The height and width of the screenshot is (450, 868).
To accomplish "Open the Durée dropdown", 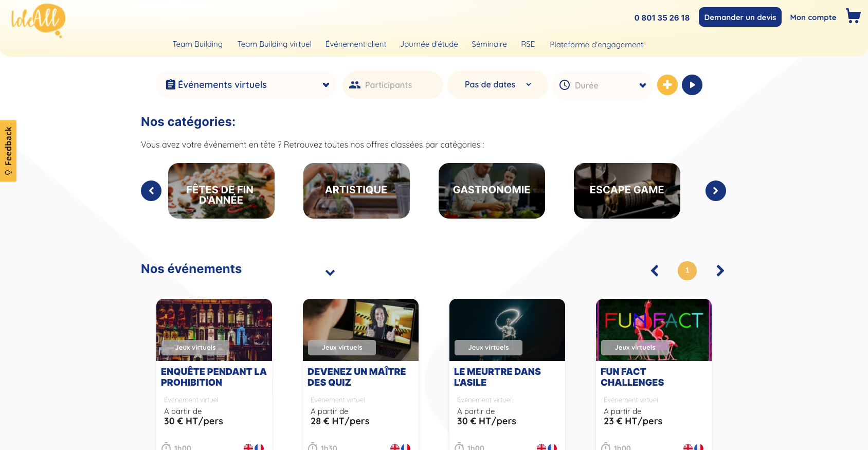I will click(602, 85).
